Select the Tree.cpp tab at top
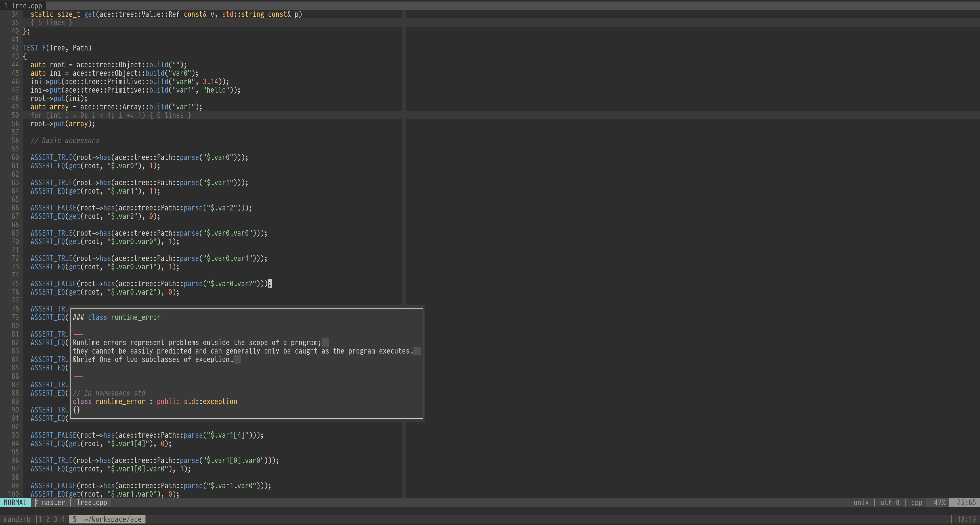The image size is (980, 525). pyautogui.click(x=23, y=6)
